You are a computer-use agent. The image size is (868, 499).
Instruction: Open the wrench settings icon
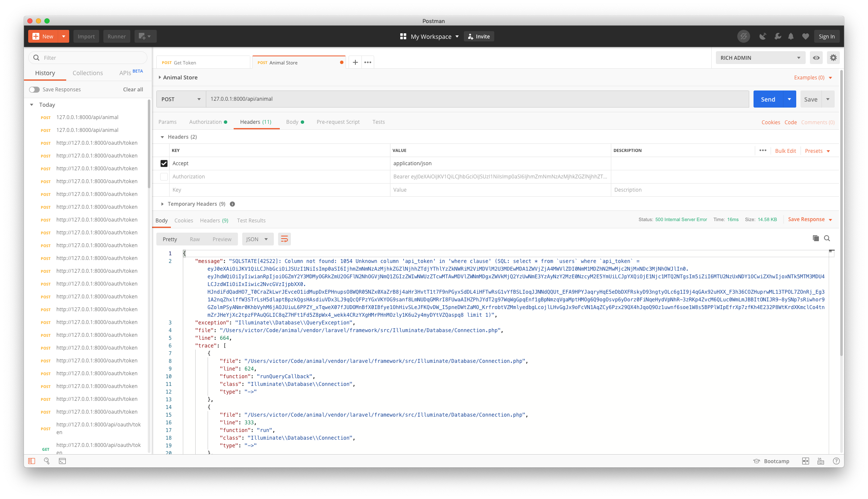point(778,37)
